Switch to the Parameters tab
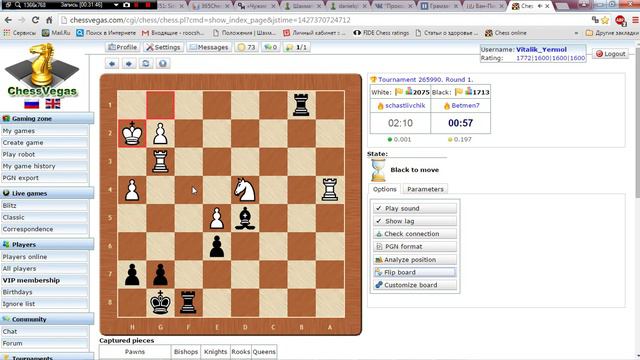Screen dimensions: 640x360 click(x=425, y=189)
